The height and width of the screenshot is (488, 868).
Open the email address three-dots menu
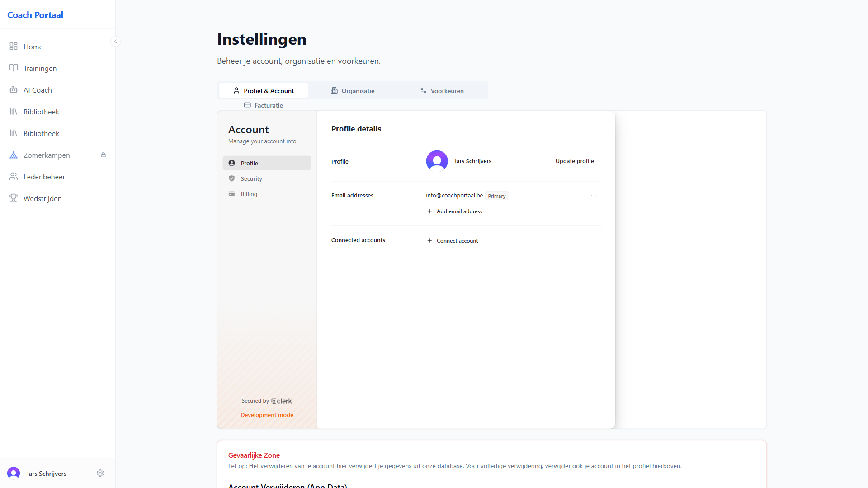(x=594, y=196)
